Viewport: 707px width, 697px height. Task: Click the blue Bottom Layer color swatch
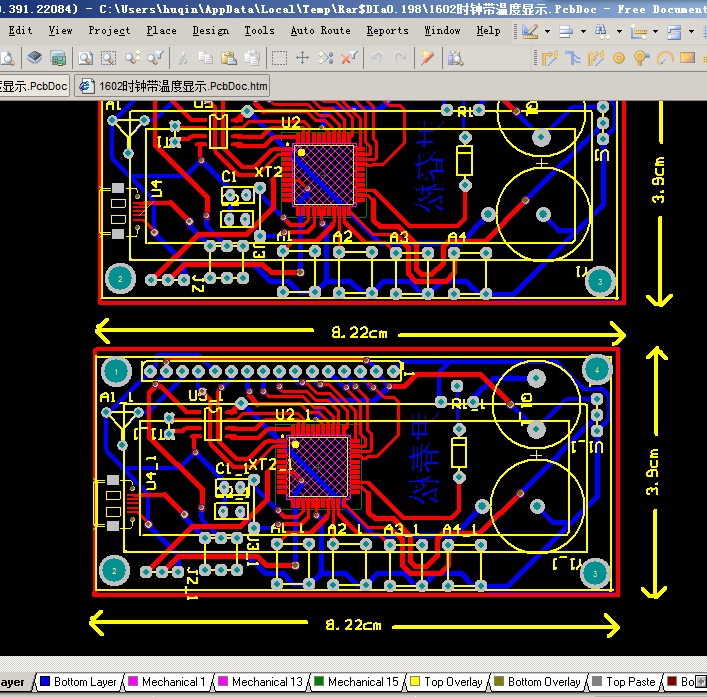[45, 681]
